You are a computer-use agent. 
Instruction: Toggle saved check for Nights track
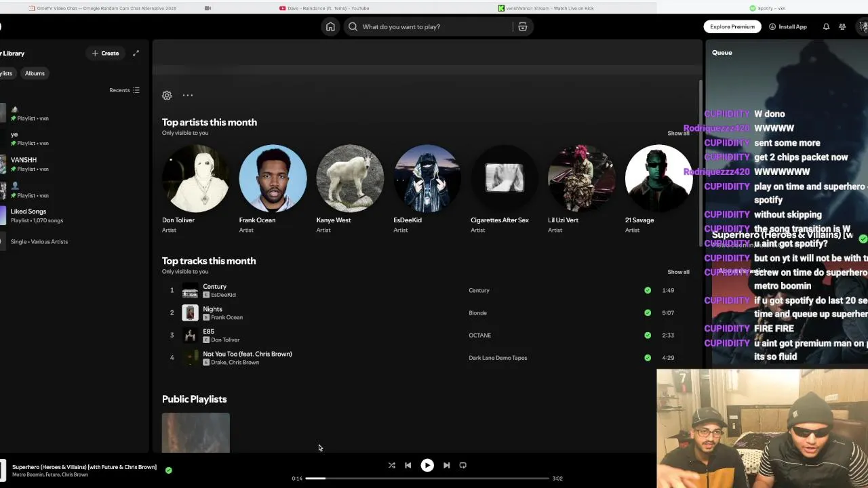coord(648,312)
